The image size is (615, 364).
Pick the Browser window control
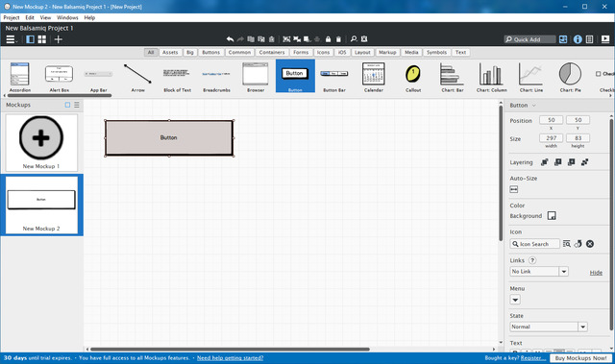click(x=256, y=77)
